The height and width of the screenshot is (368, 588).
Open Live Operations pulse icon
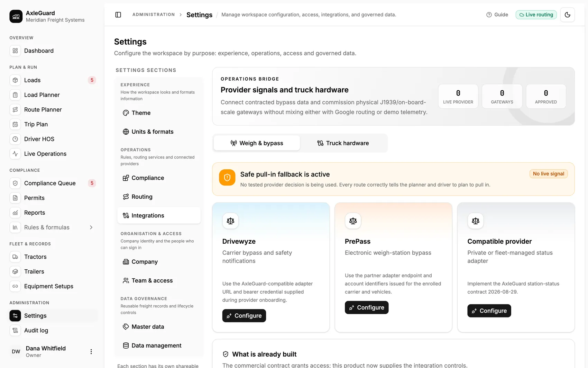click(x=15, y=154)
